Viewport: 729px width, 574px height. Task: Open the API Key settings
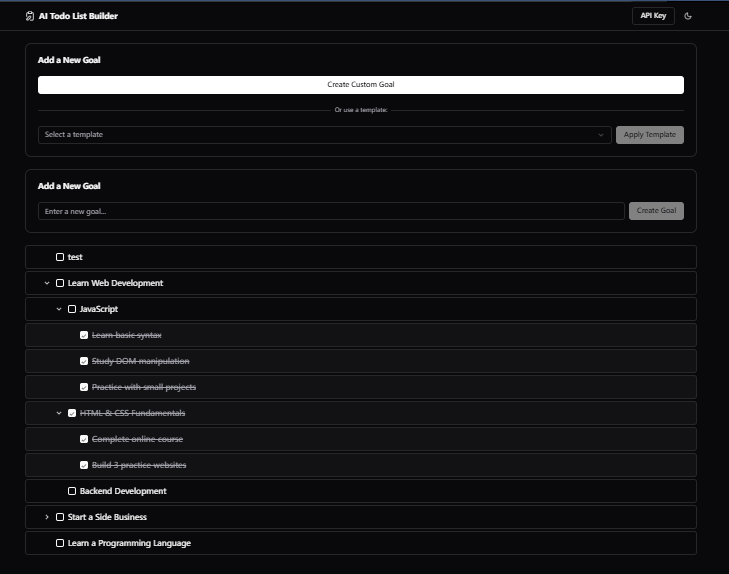pos(653,16)
